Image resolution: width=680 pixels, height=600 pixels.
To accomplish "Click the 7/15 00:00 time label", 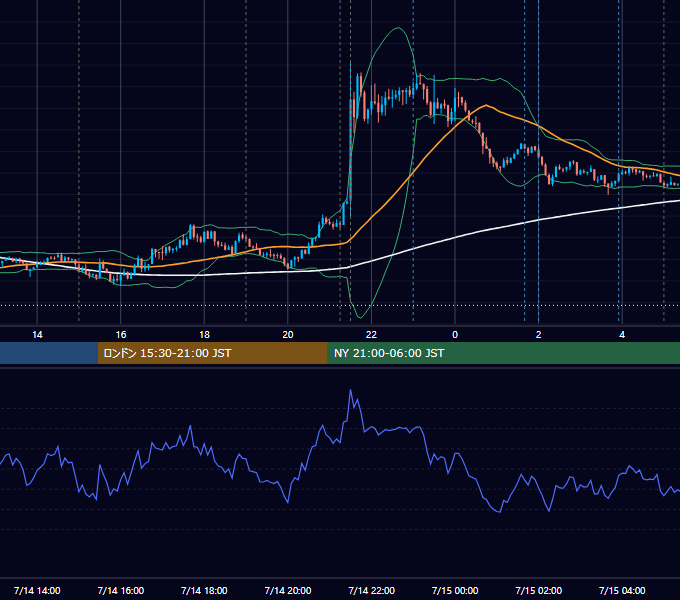I will click(455, 590).
